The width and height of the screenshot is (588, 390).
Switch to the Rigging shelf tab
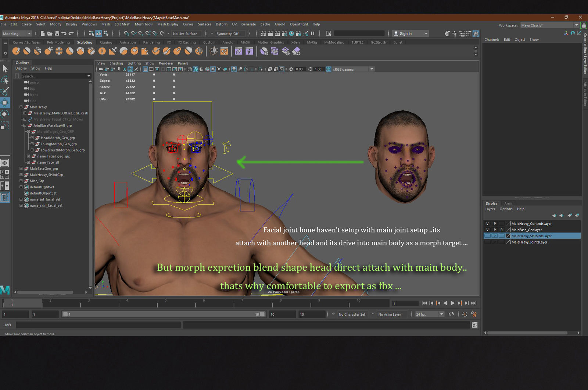tap(106, 42)
